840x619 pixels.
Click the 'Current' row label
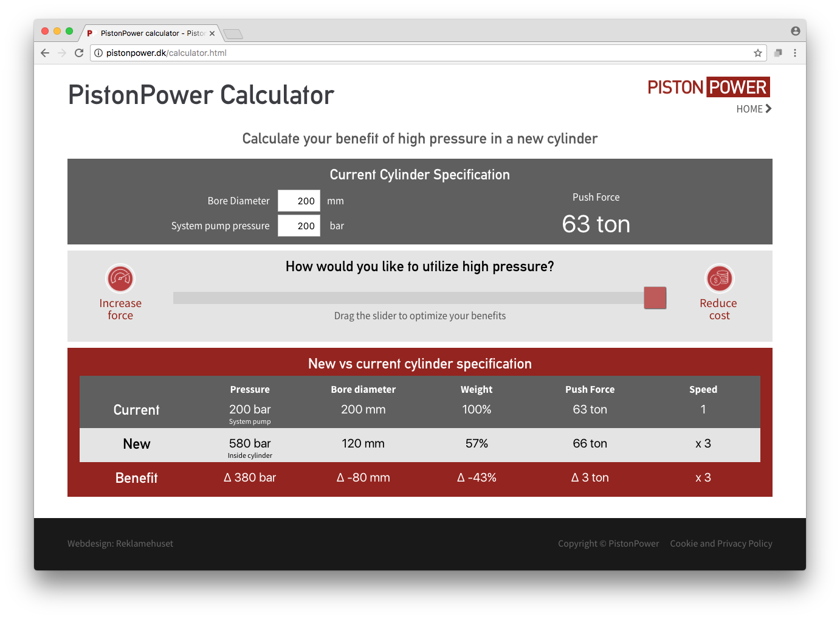[x=136, y=410]
